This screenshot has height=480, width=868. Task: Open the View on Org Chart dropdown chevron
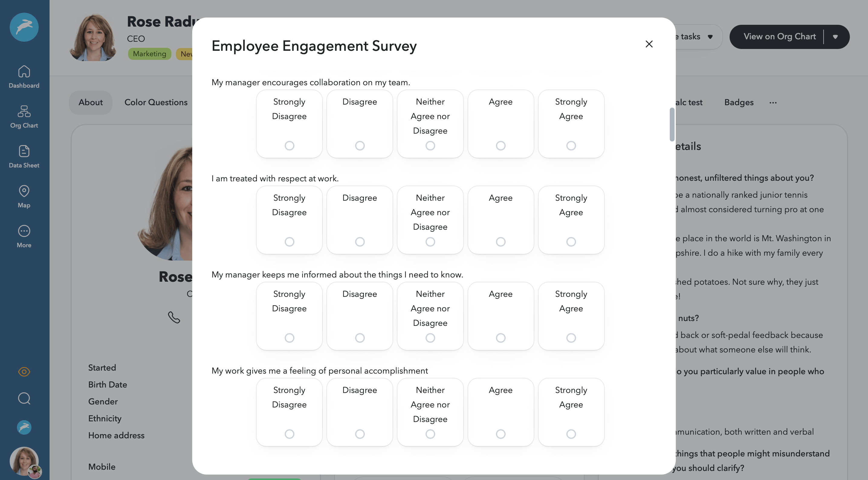[836, 36]
